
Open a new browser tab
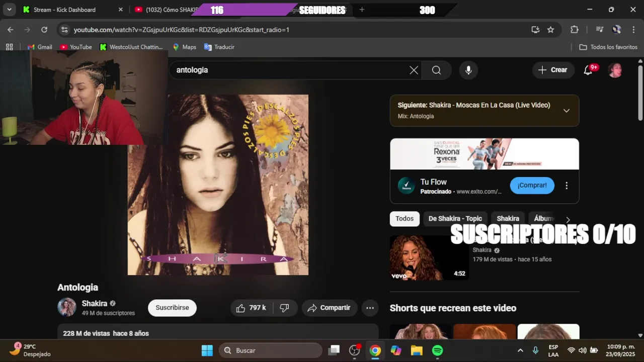point(362,10)
